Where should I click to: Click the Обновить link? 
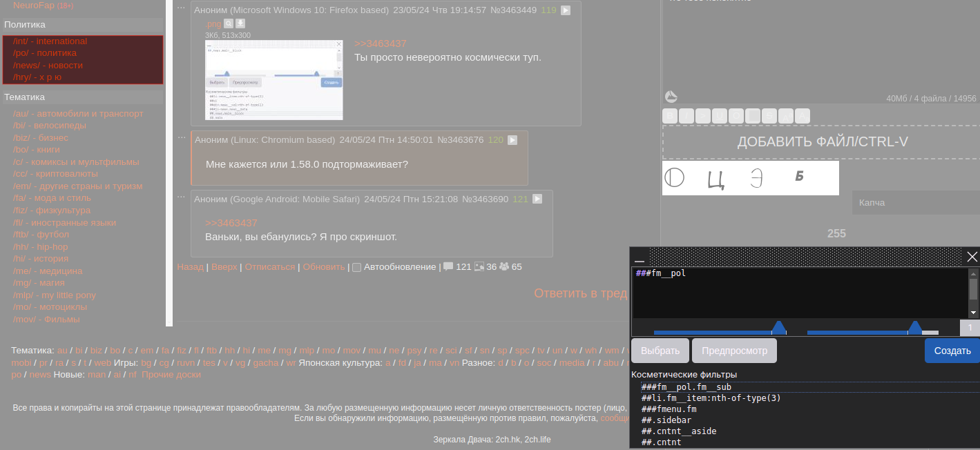(323, 267)
